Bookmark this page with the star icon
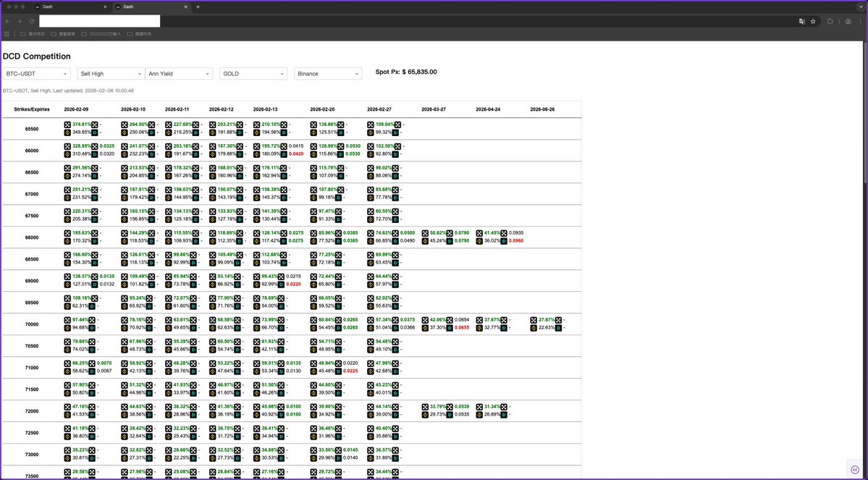This screenshot has height=480, width=868. (813, 22)
